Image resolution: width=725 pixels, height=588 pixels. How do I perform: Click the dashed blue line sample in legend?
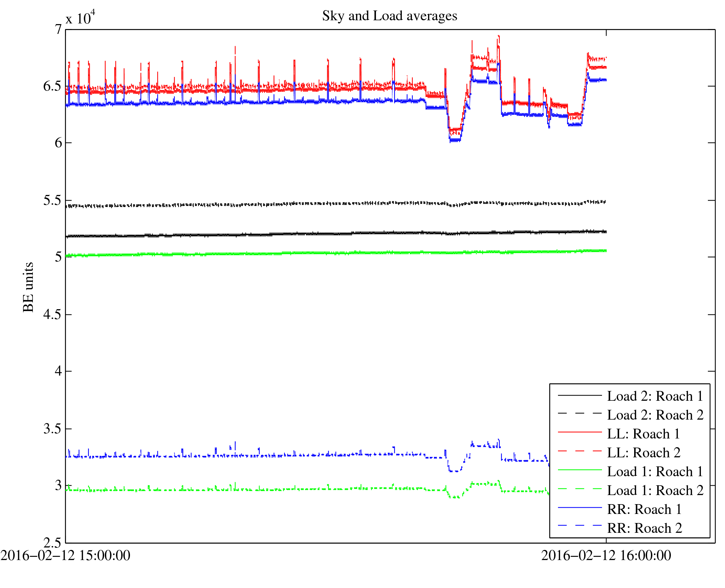[x=580, y=525]
